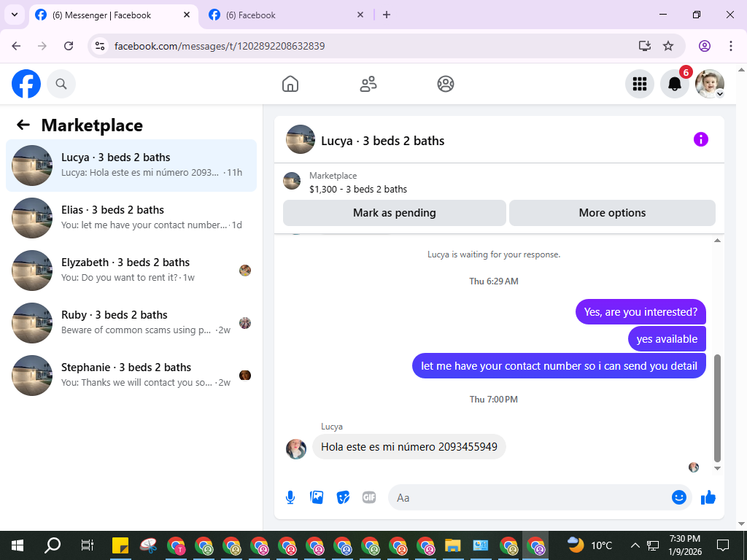This screenshot has height=560, width=747.
Task: Click Stephanie row's seen avatar
Action: [245, 376]
